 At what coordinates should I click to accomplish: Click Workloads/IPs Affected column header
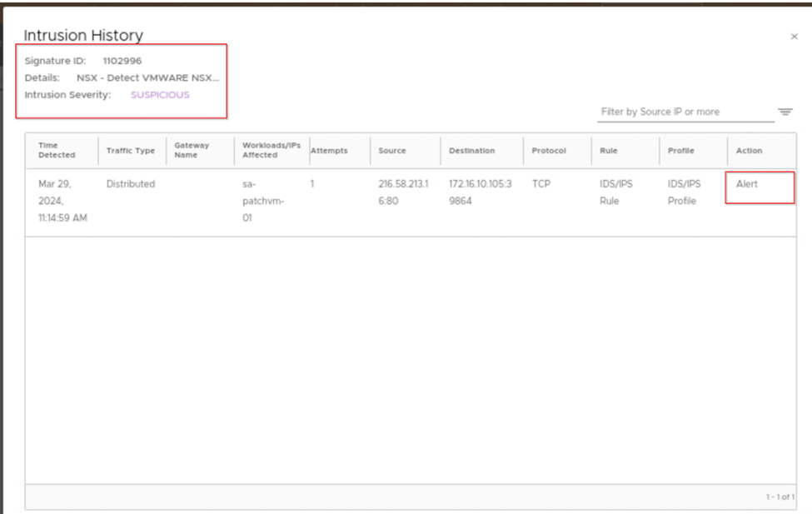[x=271, y=151]
